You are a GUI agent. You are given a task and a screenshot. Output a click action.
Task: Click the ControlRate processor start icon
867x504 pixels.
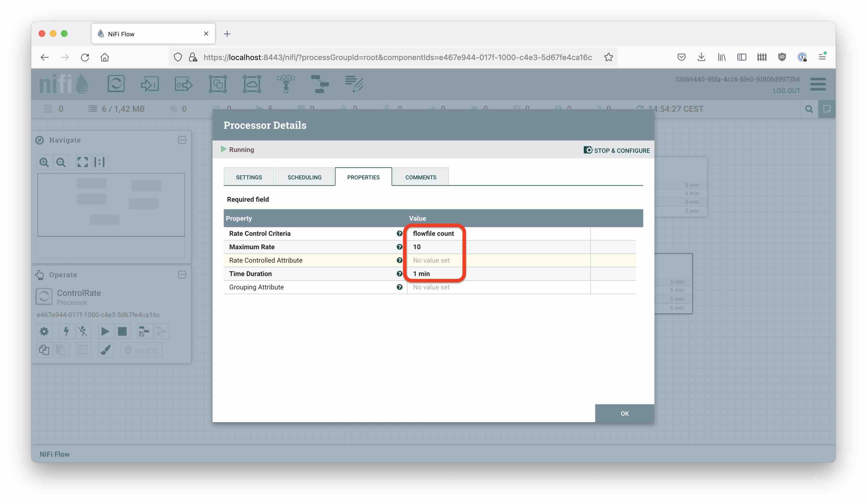[104, 331]
